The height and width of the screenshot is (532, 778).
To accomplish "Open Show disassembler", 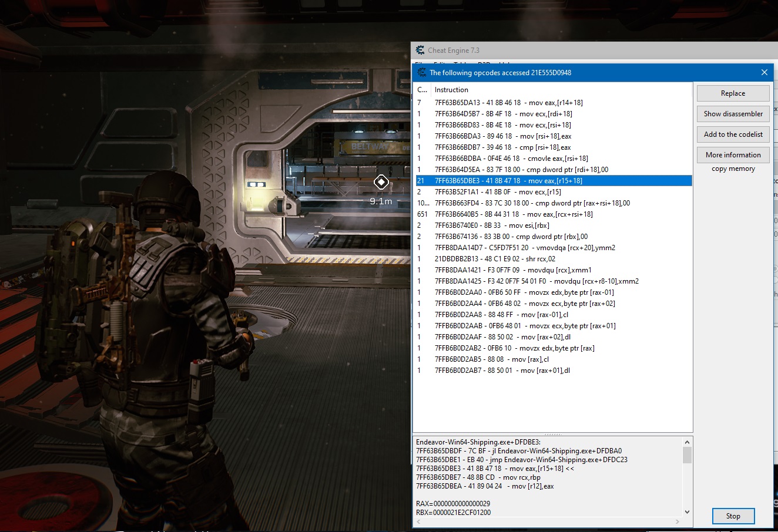I will tap(733, 114).
